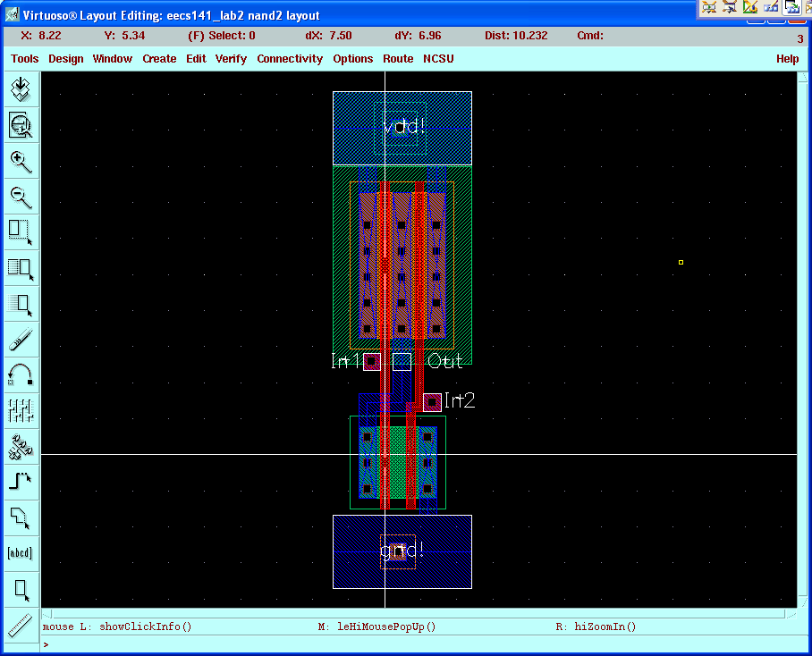Click the Save icon in left toolbar
The image size is (812, 656).
21,89
